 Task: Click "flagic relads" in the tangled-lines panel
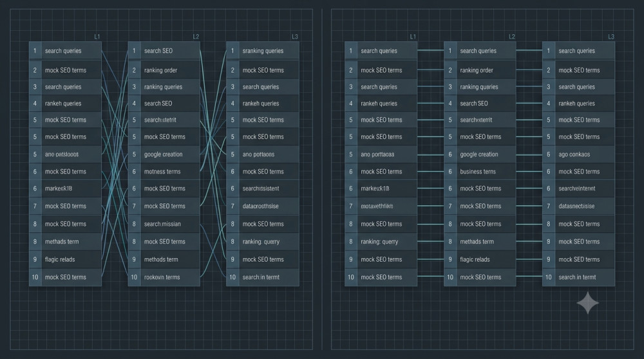[x=65, y=259]
